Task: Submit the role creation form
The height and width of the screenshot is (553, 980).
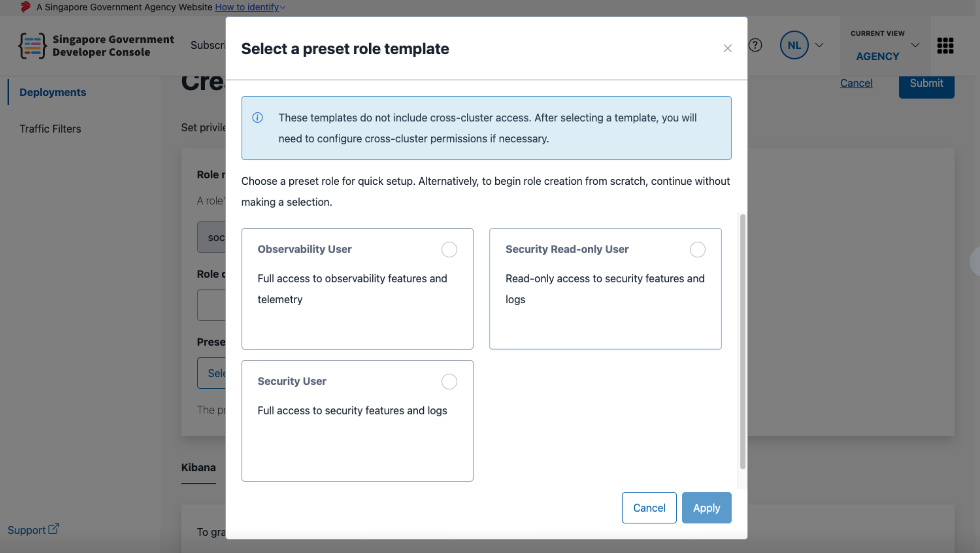Action: point(926,83)
